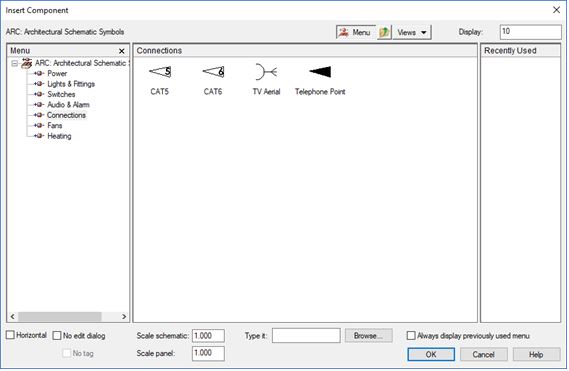
Task: Select the ARC: Architectural Schematic root node
Action: point(82,63)
